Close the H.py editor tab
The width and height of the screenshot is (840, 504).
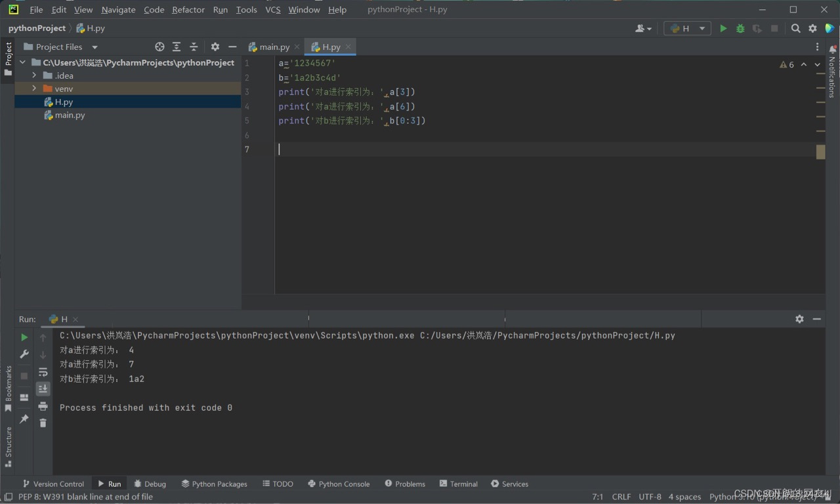(348, 47)
